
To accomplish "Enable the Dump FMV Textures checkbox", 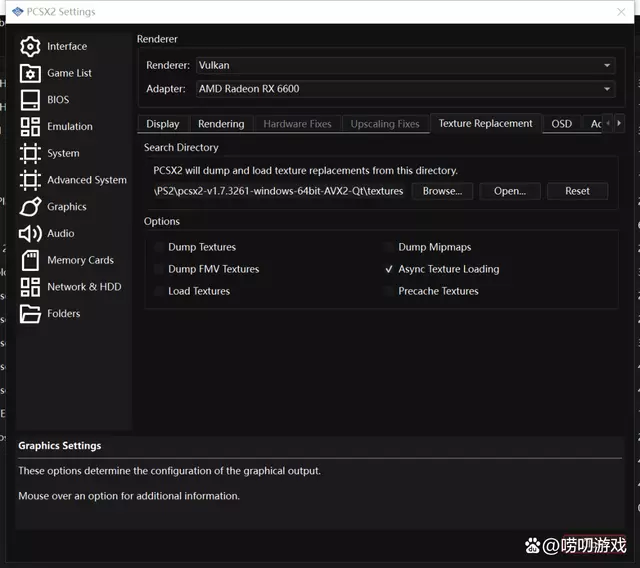I will (x=159, y=269).
